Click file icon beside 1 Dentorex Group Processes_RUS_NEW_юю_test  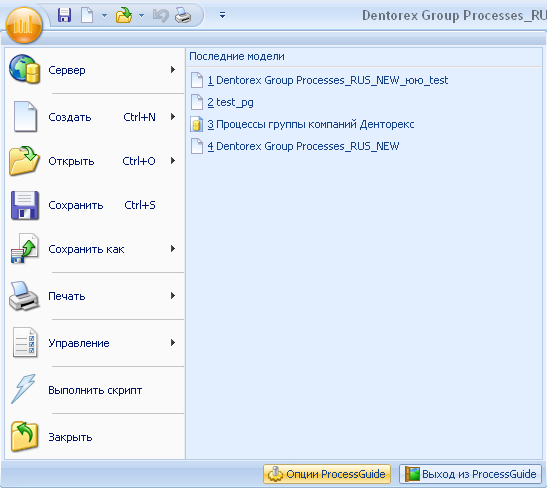[x=197, y=80]
